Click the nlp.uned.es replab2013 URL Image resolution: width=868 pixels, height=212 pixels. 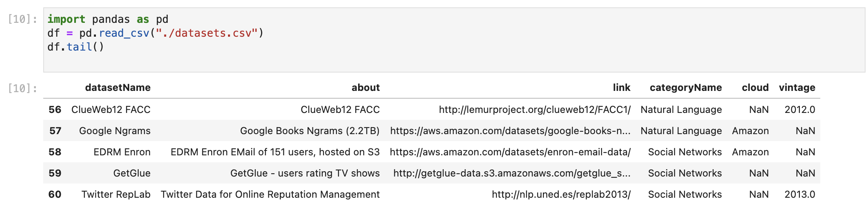(561, 194)
